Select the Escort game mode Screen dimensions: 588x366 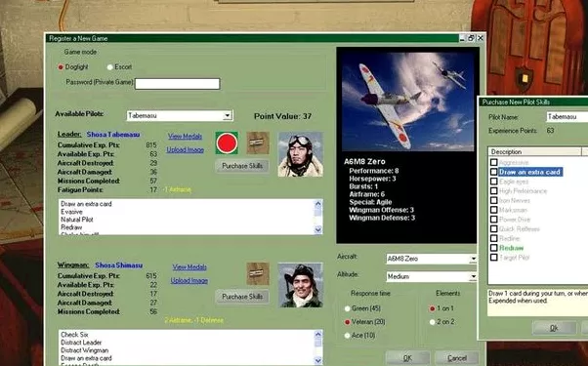click(109, 67)
